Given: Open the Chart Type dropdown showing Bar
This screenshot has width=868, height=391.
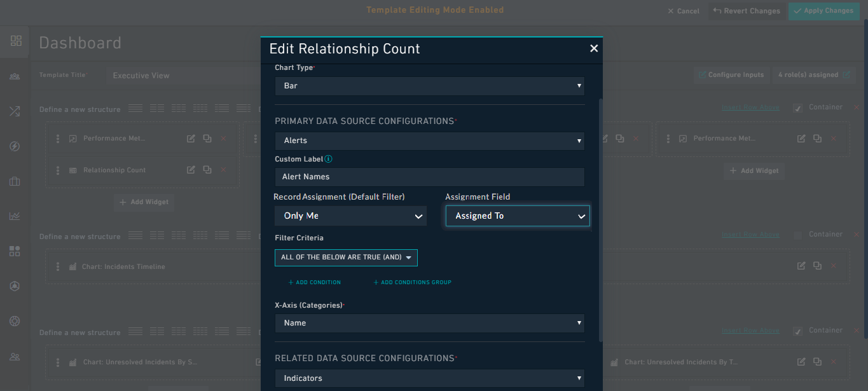Looking at the screenshot, I should (429, 85).
